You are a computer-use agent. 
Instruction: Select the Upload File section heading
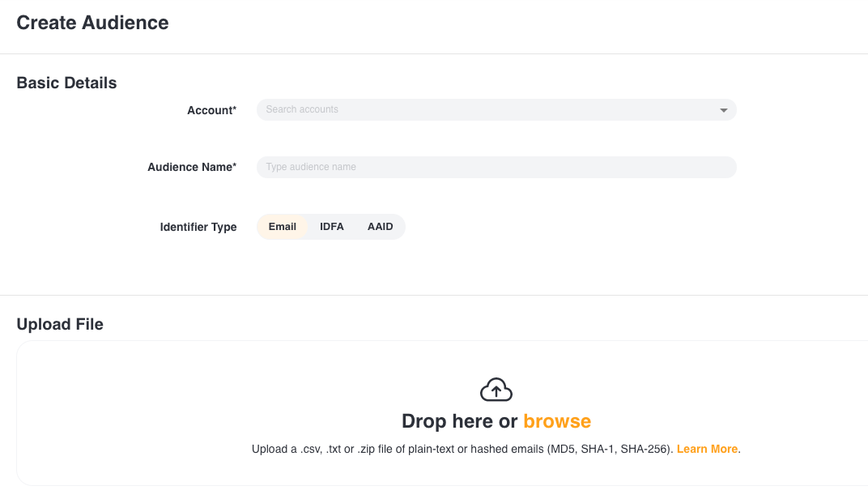point(60,324)
